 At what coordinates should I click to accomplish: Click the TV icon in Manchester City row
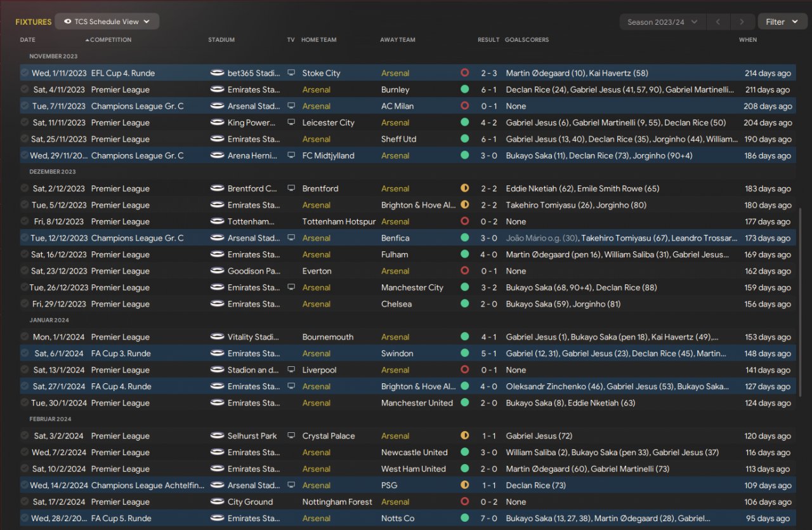[x=291, y=288]
